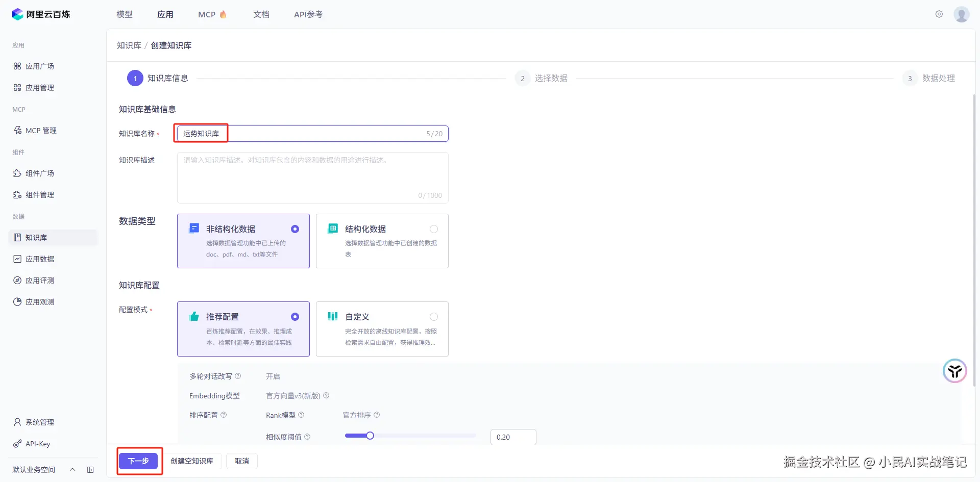The image size is (980, 482).
Task: Click the help icon beside 排序配置
Action: 224,415
